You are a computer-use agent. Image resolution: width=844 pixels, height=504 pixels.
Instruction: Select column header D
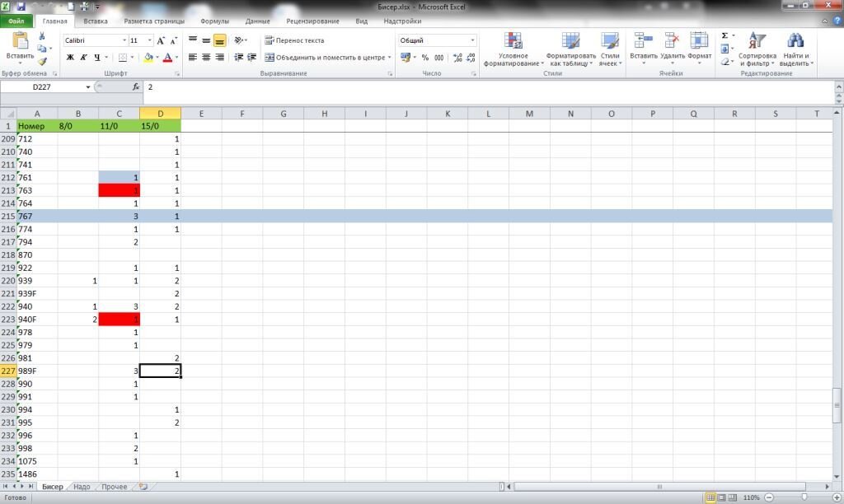pos(161,114)
